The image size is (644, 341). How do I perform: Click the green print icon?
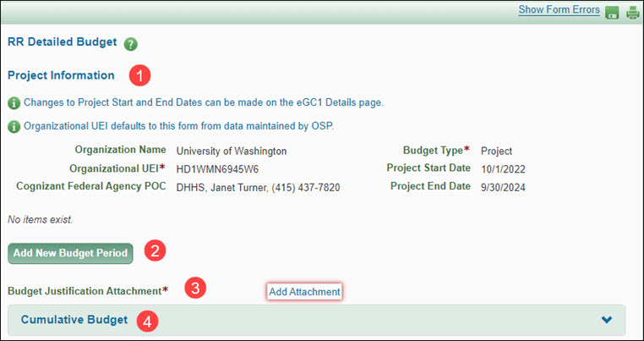[x=632, y=12]
